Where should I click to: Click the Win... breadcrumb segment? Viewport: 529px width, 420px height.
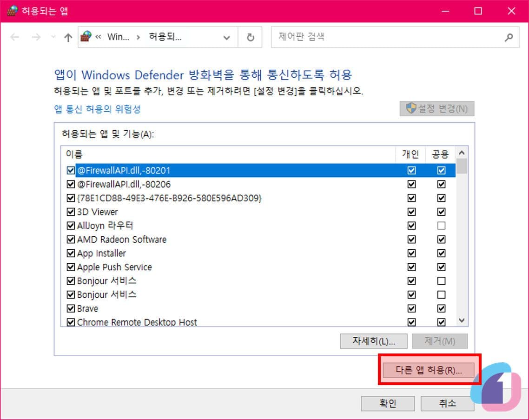[x=118, y=37]
